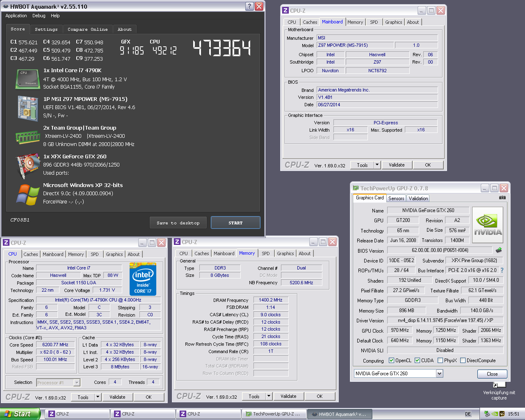Image resolution: width=525 pixels, height=420 pixels.
Task: Click the graphics card icon in Aquamark
Action: click(27, 166)
